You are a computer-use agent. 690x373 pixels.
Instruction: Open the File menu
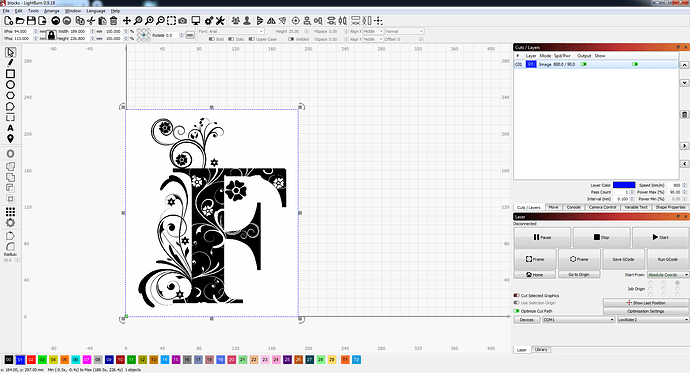click(6, 11)
